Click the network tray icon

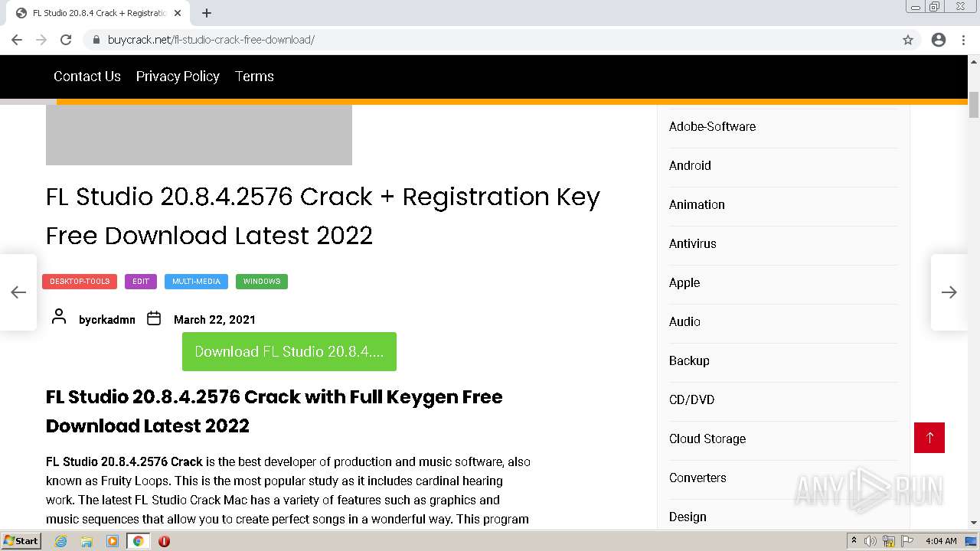tap(889, 541)
